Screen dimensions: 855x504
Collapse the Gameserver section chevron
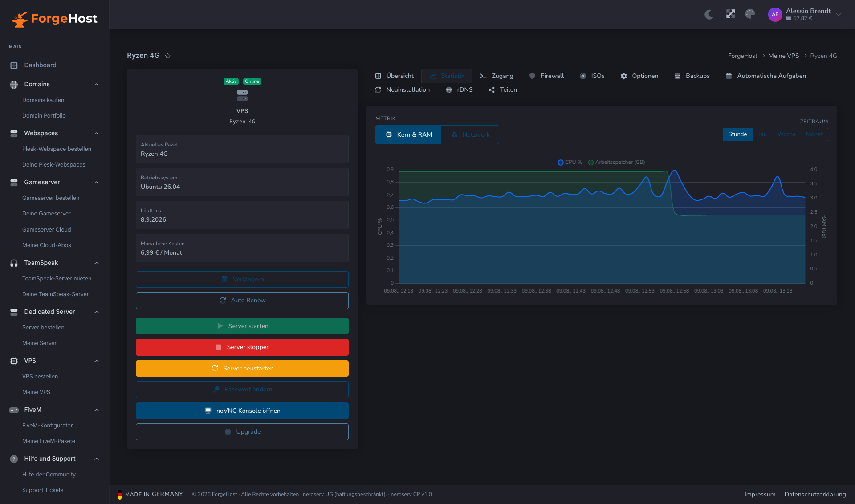[97, 183]
